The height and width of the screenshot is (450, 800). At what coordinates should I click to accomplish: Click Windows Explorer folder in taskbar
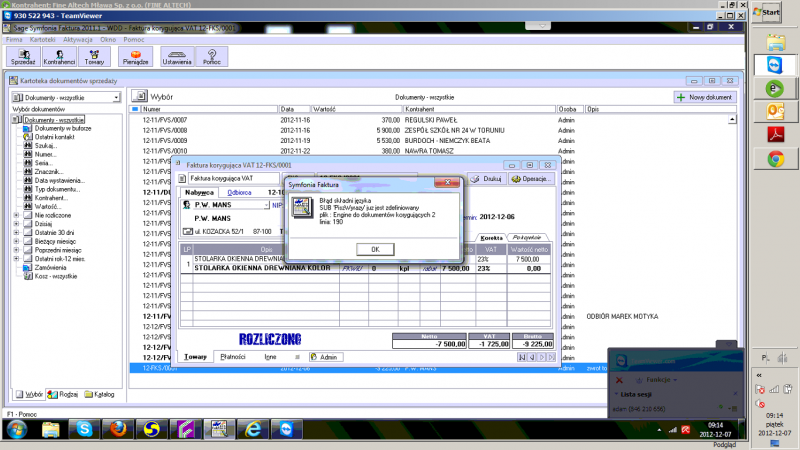point(51,429)
